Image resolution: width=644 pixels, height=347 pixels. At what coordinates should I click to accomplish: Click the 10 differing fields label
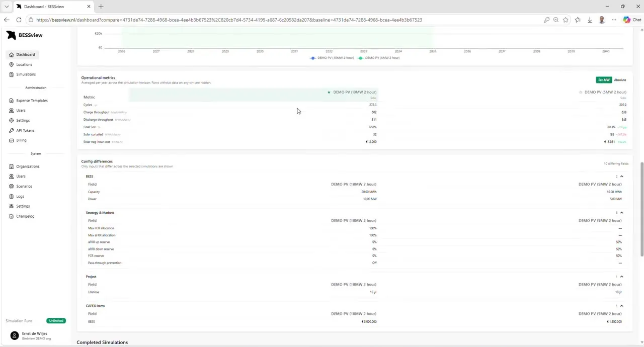(x=616, y=164)
